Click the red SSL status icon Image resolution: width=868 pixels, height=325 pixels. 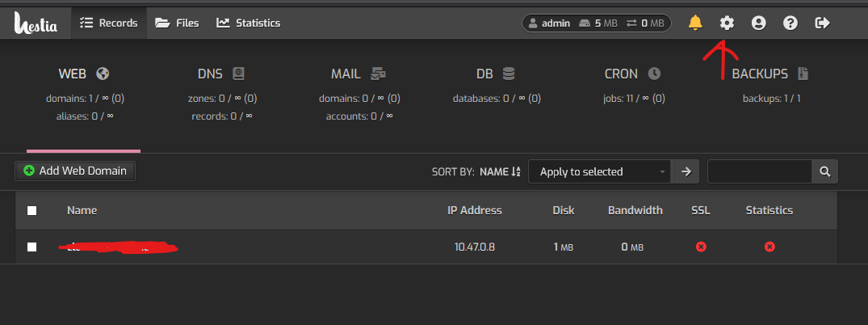701,247
